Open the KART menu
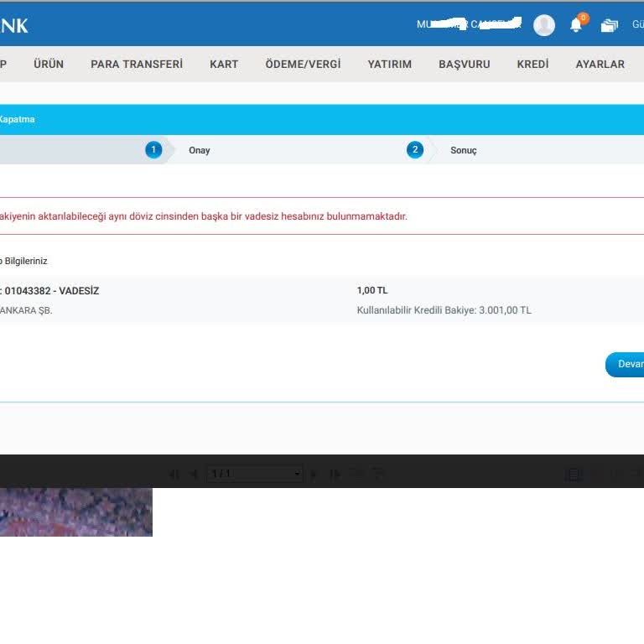 224,64
